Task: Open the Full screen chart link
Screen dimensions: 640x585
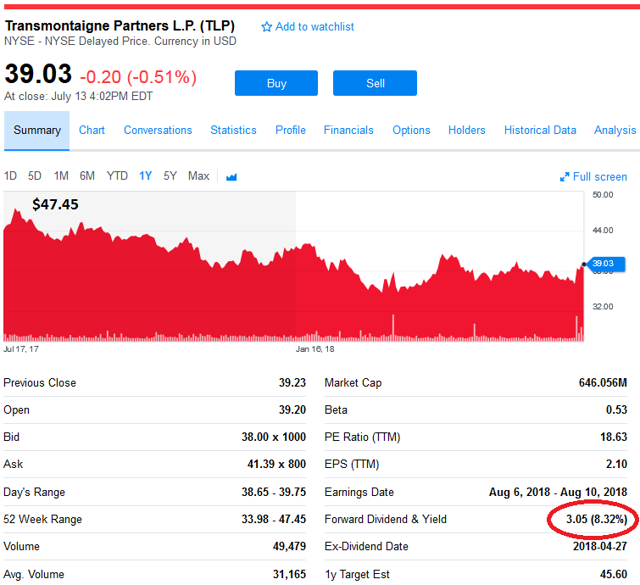Action: pyautogui.click(x=600, y=177)
